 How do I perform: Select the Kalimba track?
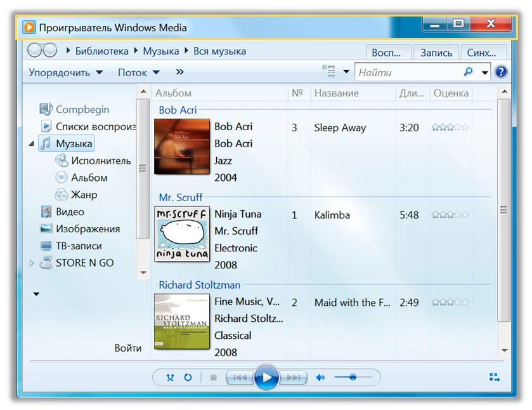coord(332,215)
